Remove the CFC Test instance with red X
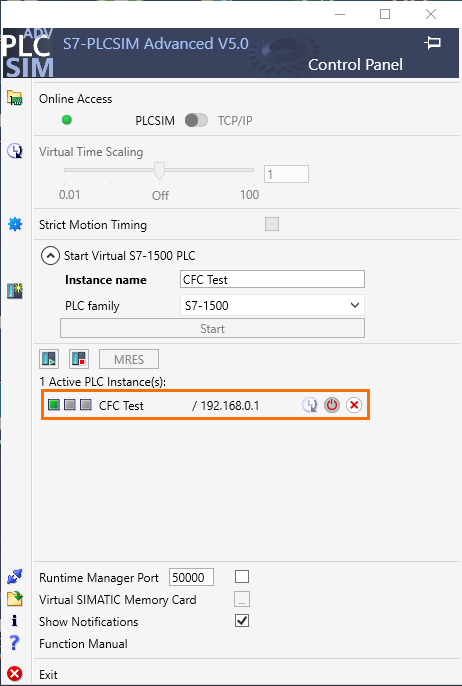The width and height of the screenshot is (462, 686). click(354, 405)
